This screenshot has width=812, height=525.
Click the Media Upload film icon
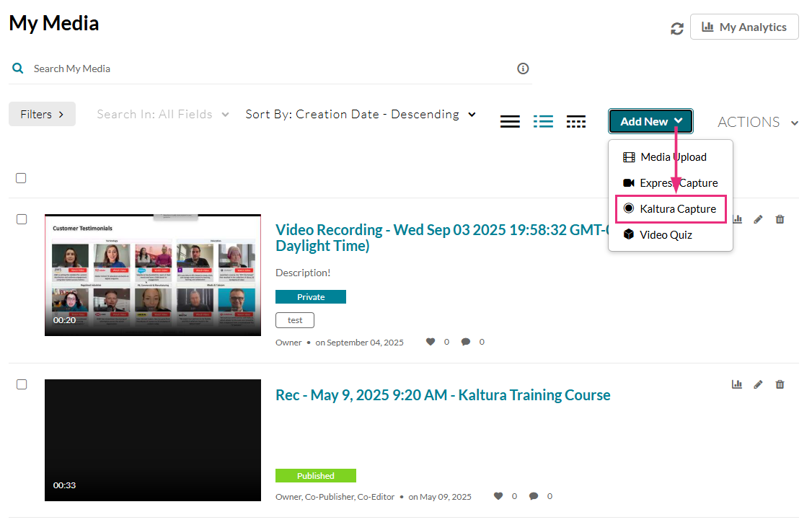pyautogui.click(x=629, y=157)
